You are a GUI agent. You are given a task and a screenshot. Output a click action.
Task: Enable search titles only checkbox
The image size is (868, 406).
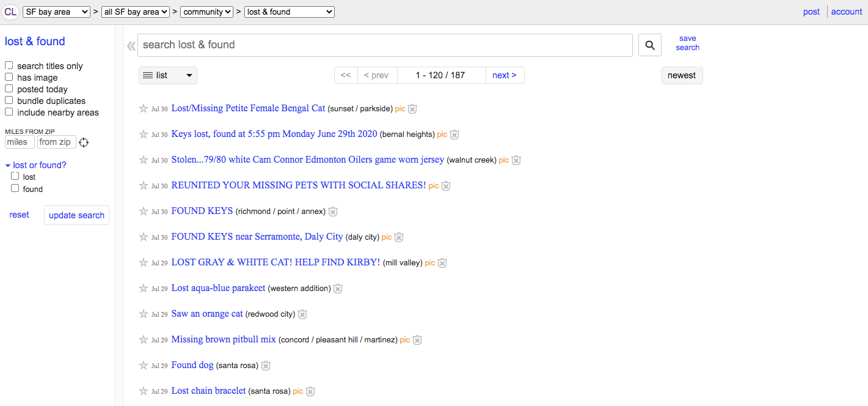click(9, 65)
